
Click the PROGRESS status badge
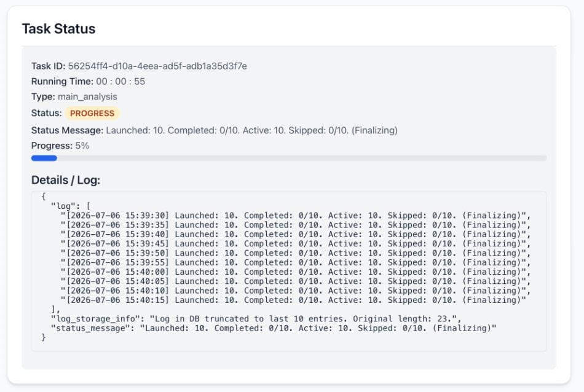(x=92, y=113)
